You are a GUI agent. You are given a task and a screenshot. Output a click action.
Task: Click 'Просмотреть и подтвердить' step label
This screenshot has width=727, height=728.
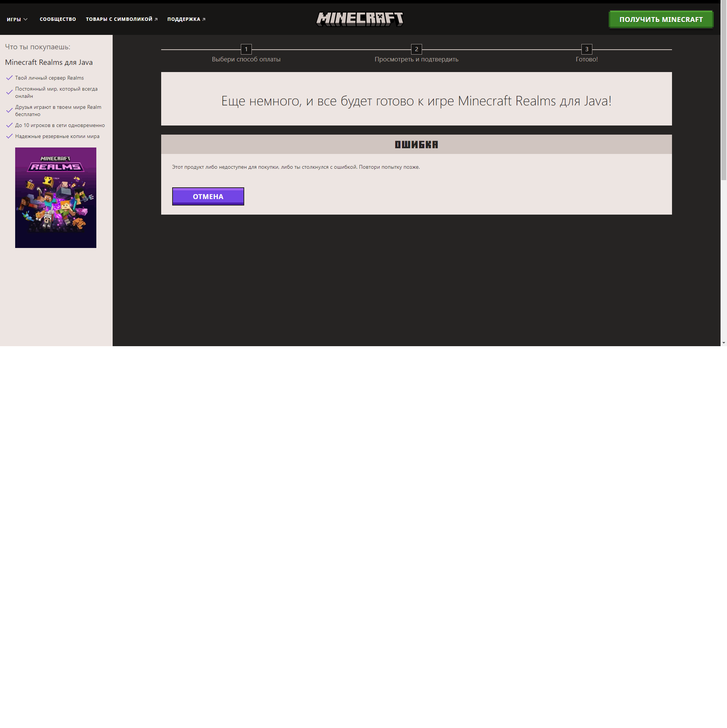point(416,59)
